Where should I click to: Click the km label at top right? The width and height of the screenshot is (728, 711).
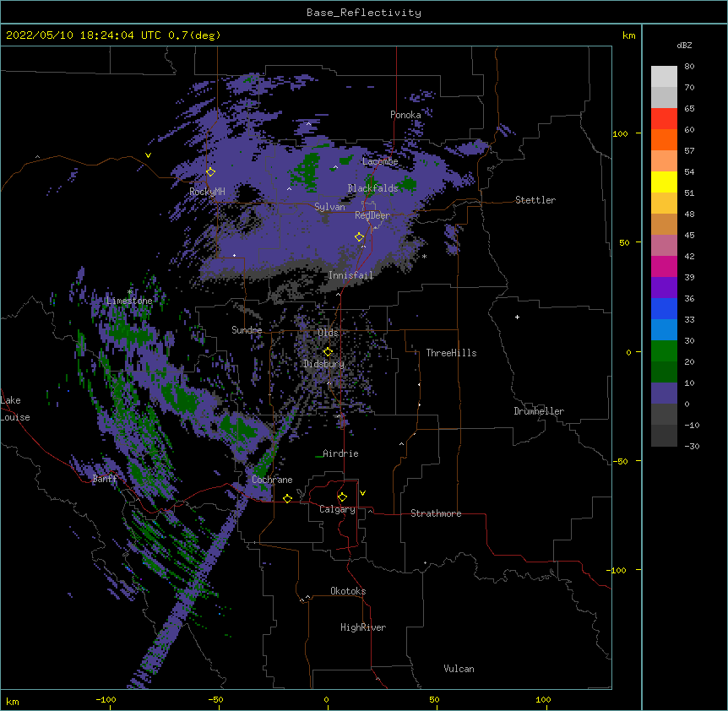coord(628,35)
